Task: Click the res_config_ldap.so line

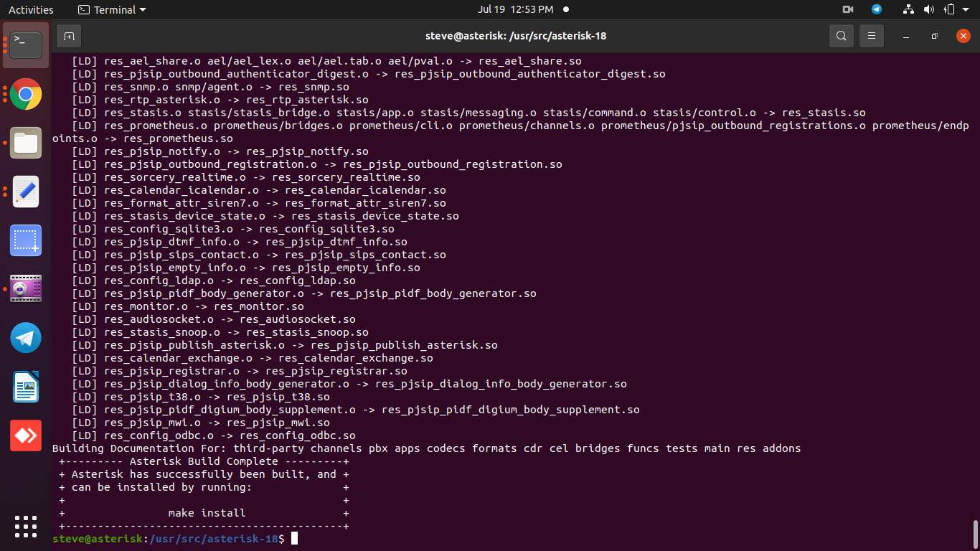Action: [214, 281]
